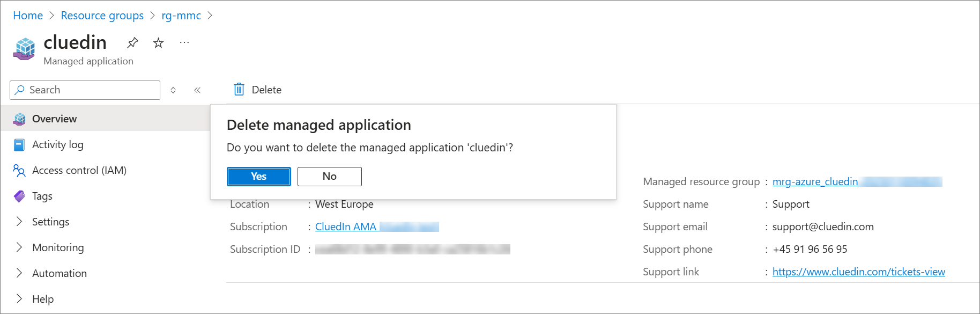Click the Access control people icon

point(19,171)
